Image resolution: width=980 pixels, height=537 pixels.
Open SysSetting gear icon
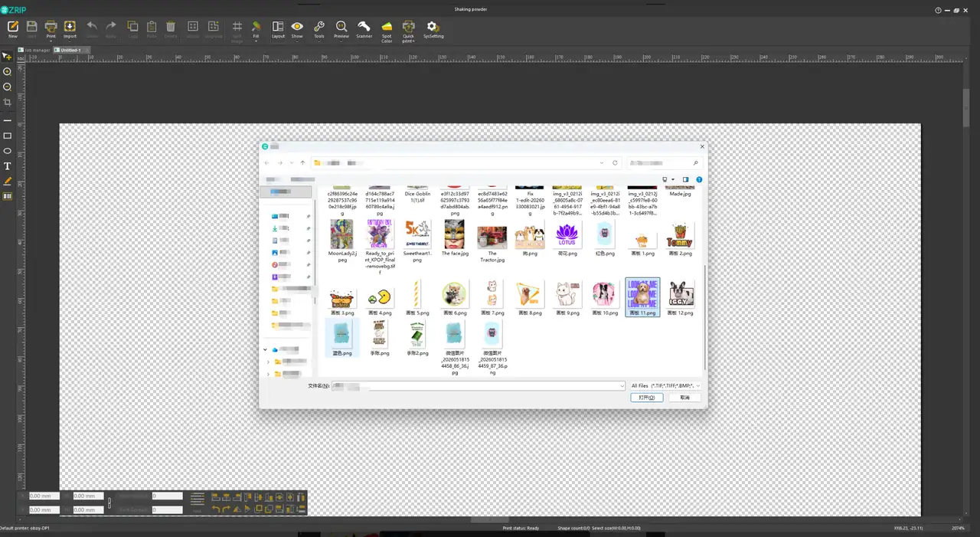[433, 29]
